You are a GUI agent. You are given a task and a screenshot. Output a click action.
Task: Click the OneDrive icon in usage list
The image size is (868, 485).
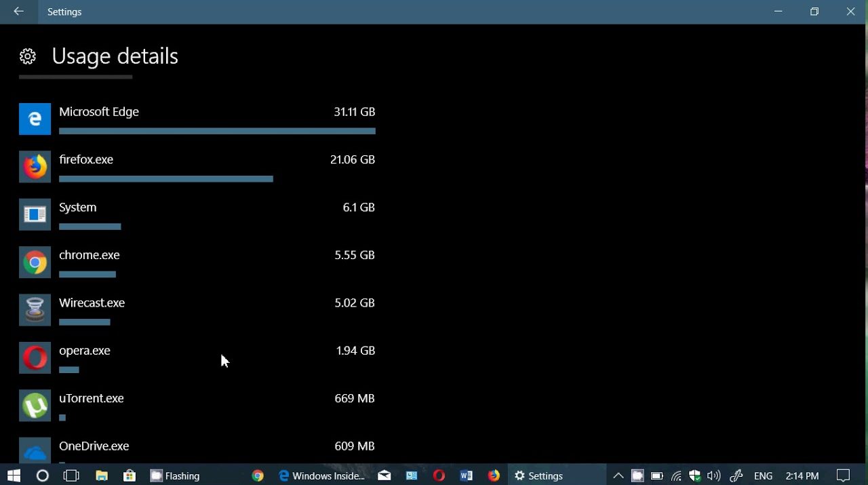point(35,450)
